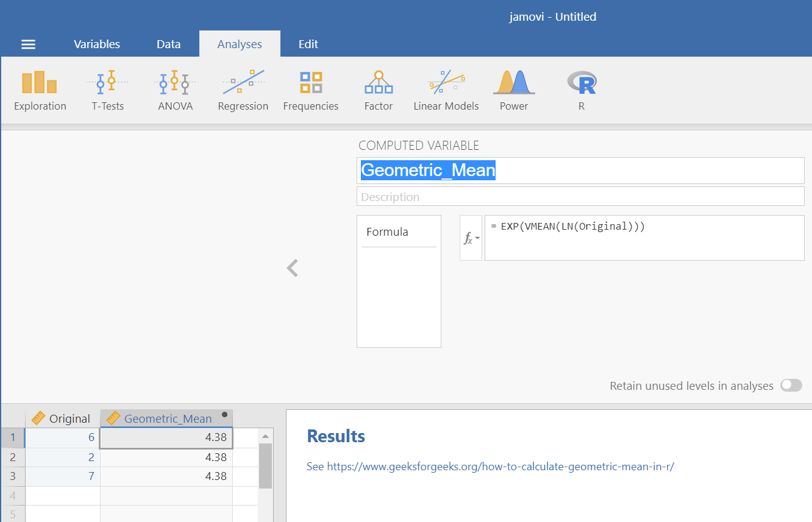
Task: Open the T-Tests analysis menu
Action: pyautogui.click(x=108, y=91)
